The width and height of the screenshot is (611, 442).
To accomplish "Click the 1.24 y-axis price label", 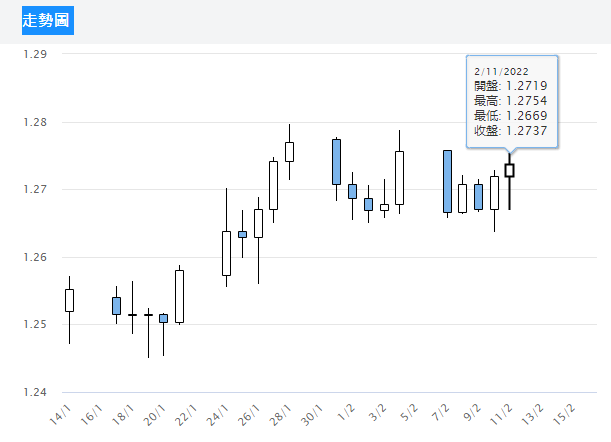I will point(36,392).
